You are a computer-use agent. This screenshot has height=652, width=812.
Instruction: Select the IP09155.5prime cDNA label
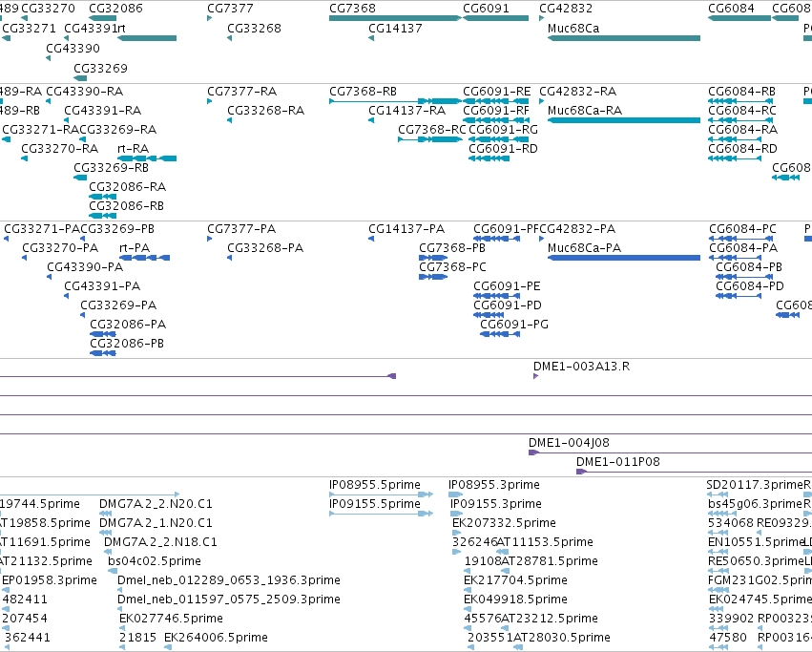pos(374,504)
